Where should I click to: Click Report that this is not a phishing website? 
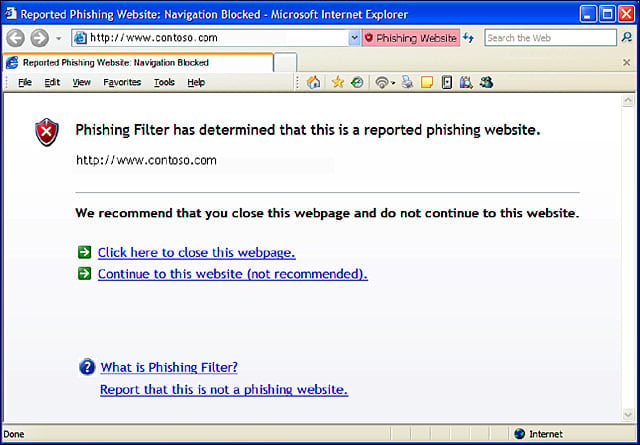224,389
